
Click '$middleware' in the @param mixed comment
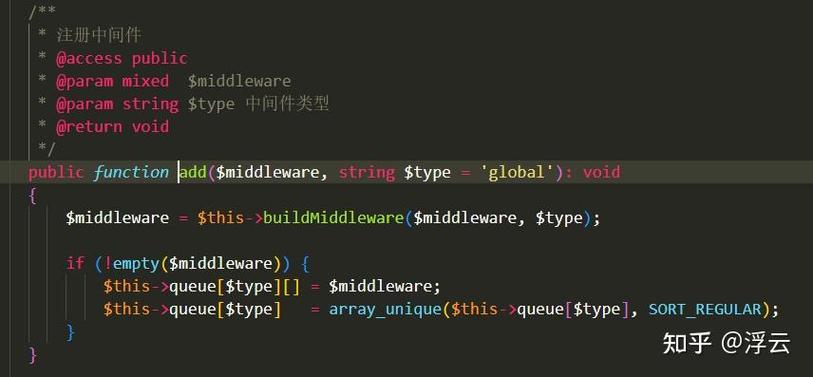pyautogui.click(x=239, y=81)
